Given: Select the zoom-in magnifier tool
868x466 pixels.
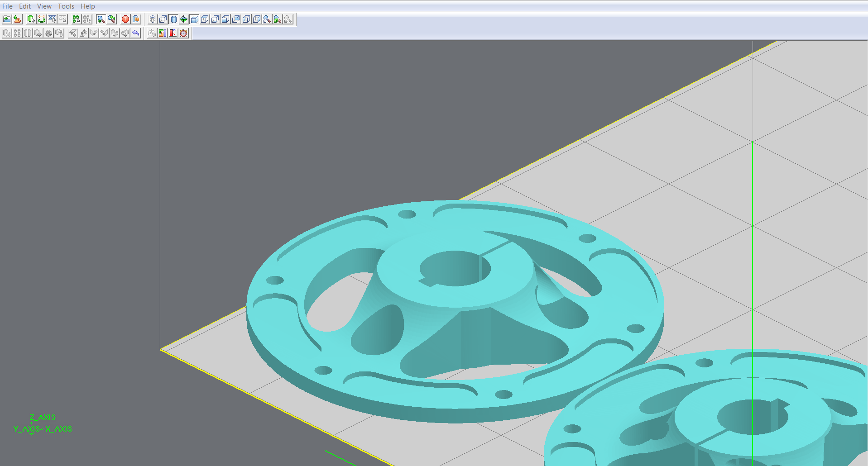Looking at the screenshot, I should click(101, 19).
